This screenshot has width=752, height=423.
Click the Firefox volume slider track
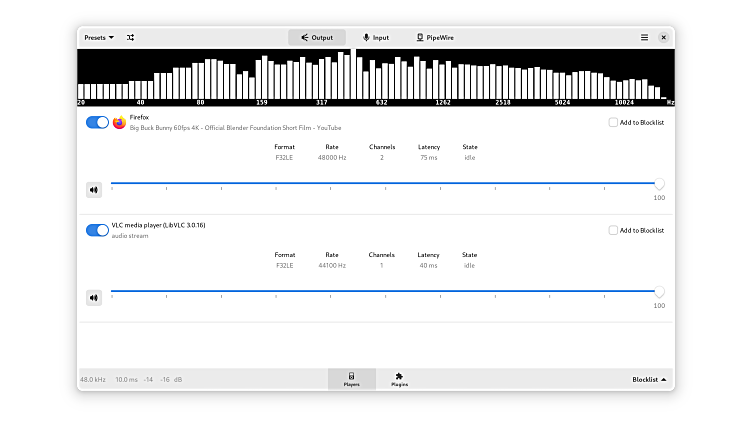(380, 184)
